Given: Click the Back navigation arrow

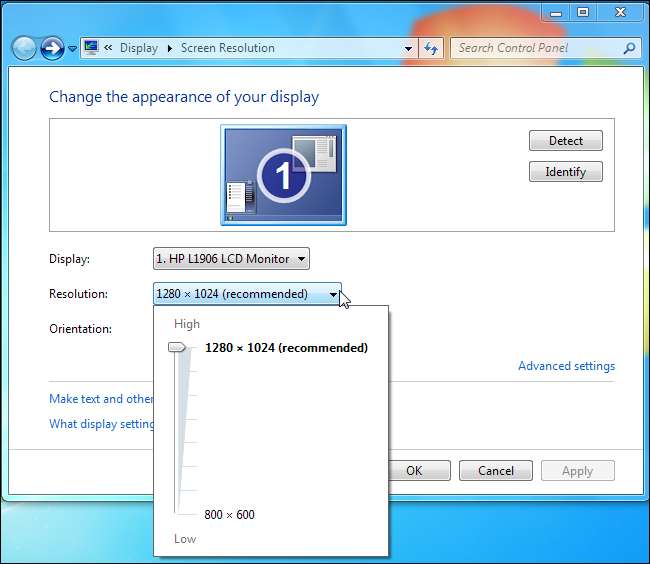Looking at the screenshot, I should pos(24,47).
